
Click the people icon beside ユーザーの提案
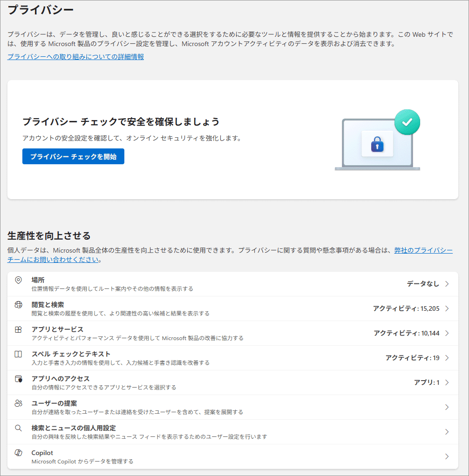(x=19, y=403)
